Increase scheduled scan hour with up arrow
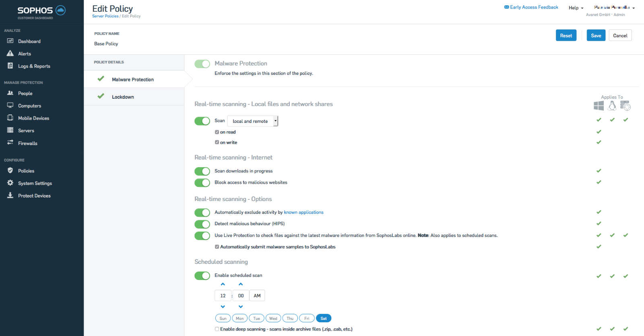The width and height of the screenshot is (644, 336). (223, 284)
